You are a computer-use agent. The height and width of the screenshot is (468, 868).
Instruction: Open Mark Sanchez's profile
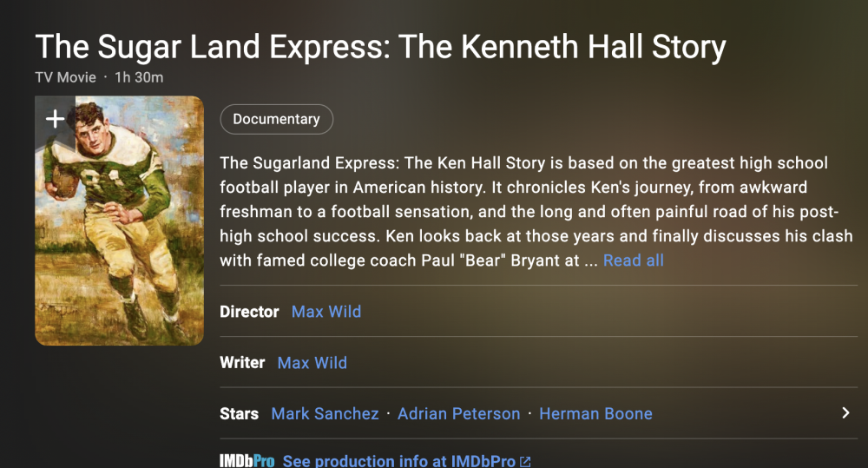pos(325,414)
